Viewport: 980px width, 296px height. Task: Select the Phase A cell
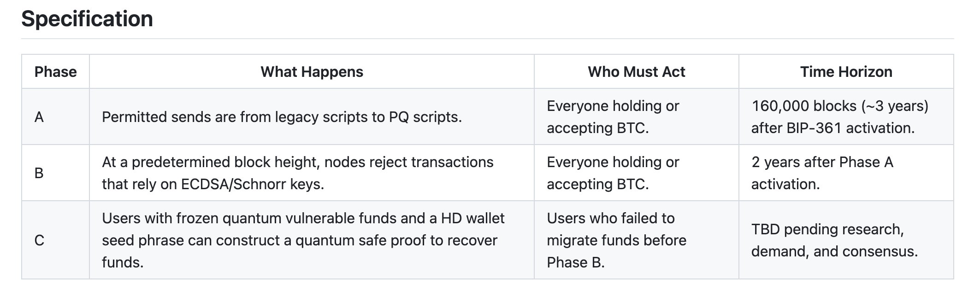point(39,117)
